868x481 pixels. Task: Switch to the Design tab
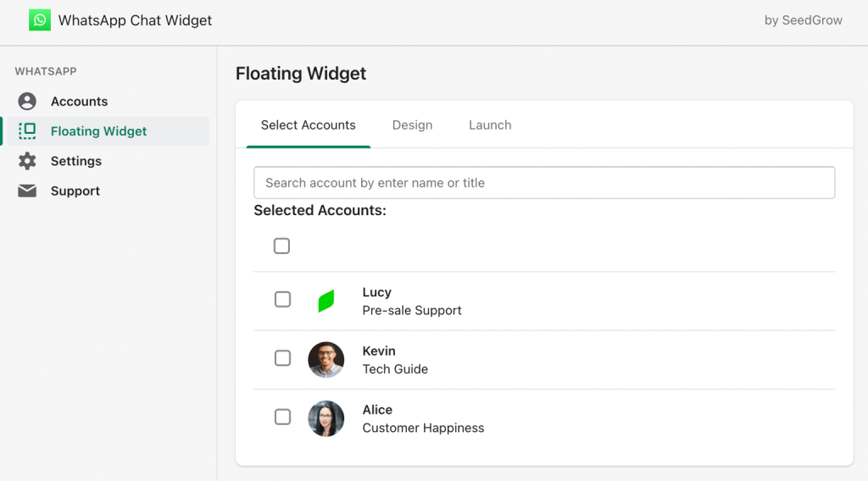pyautogui.click(x=412, y=125)
